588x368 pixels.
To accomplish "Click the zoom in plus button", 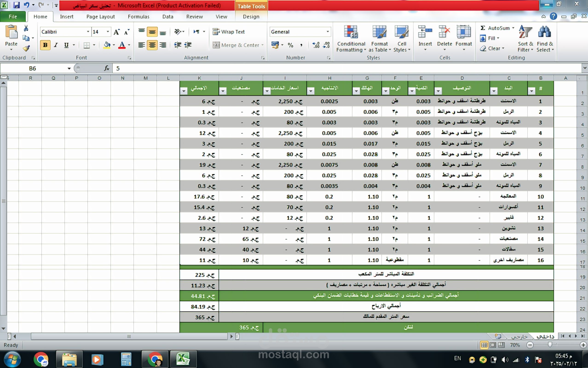I will coord(583,345).
